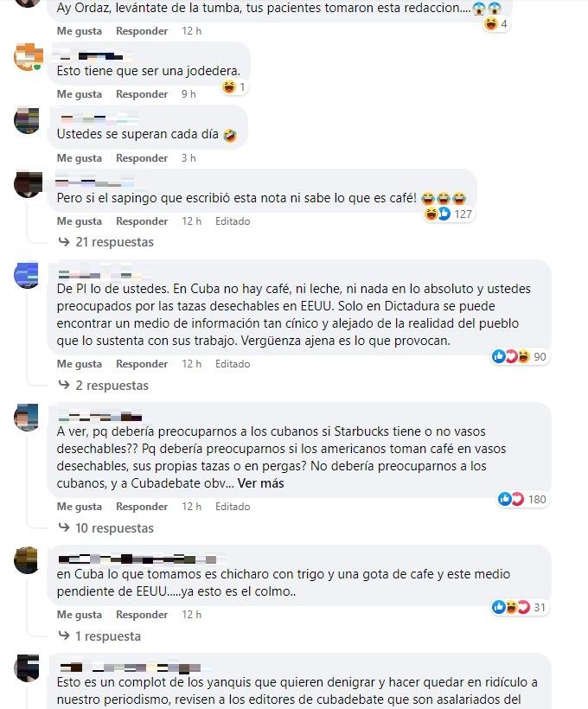Open avatar of 'Ustedes se superan' commenter
Image resolution: width=588 pixels, height=709 pixels.
click(28, 120)
